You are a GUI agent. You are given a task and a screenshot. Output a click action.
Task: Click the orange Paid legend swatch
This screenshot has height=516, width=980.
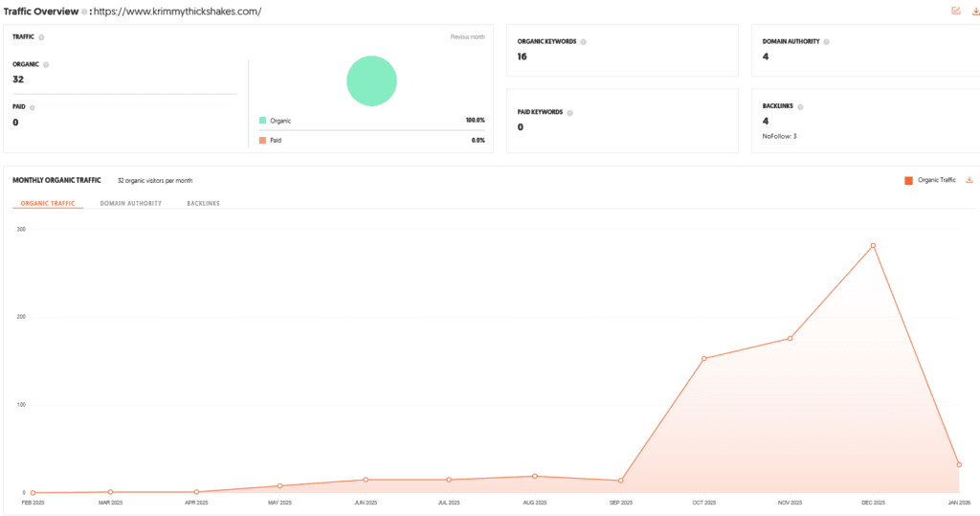(262, 140)
